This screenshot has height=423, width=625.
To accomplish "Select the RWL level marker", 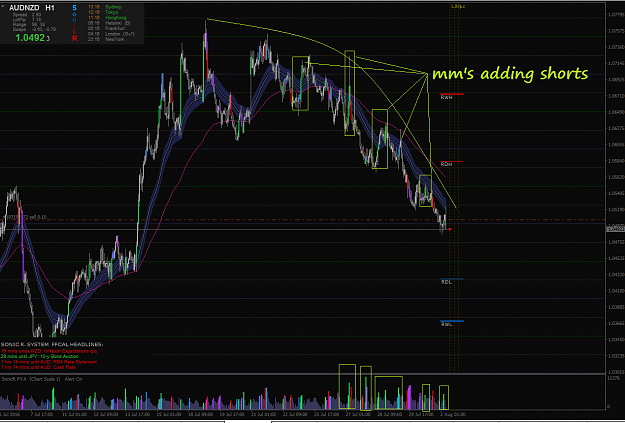I will click(x=452, y=323).
